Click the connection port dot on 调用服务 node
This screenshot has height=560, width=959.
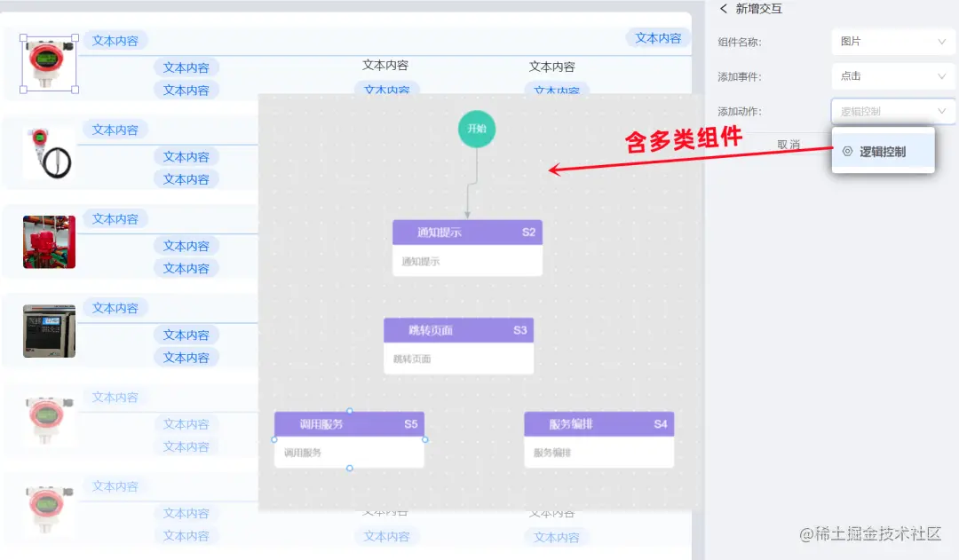tap(349, 411)
